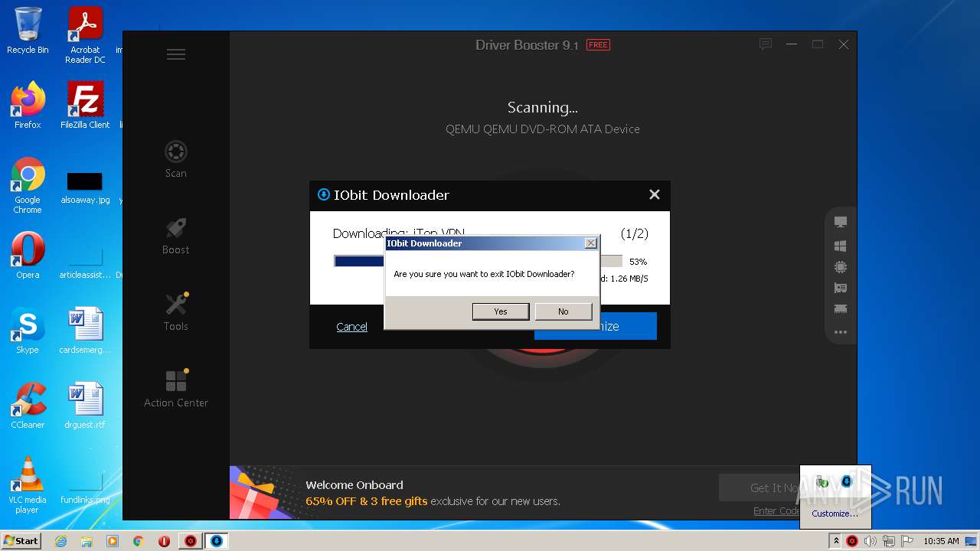Open the volume control tray icon
Viewport: 980px width, 551px height.
(x=870, y=541)
